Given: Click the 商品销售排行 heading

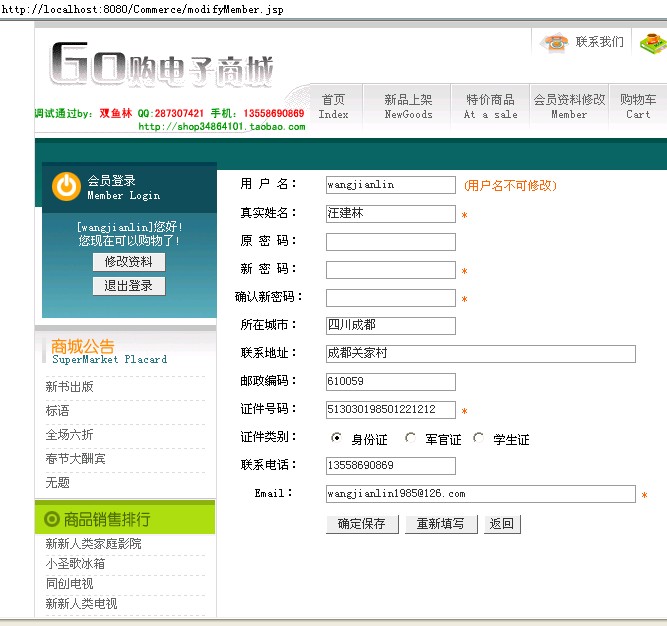Looking at the screenshot, I should click(x=107, y=519).
